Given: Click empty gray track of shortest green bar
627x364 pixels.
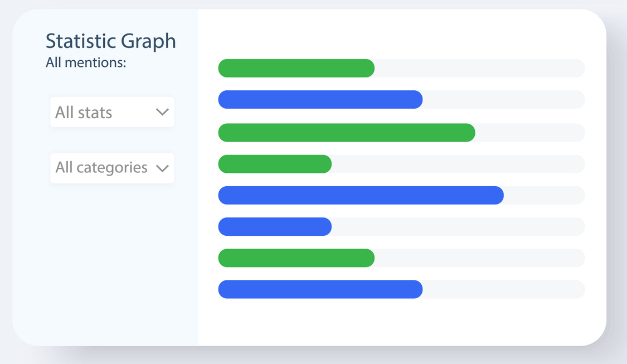Looking at the screenshot, I should [458, 164].
